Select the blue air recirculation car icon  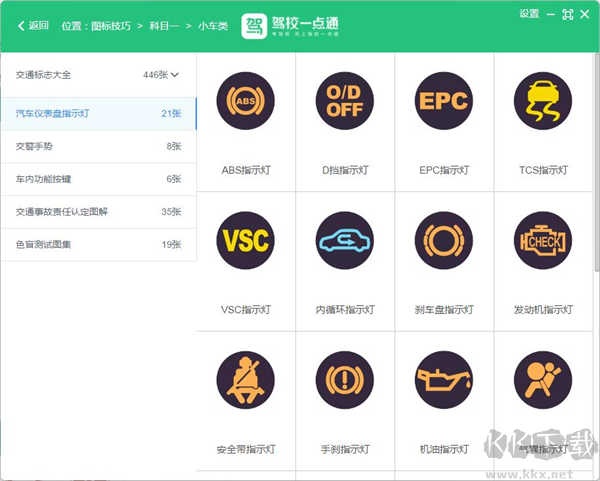point(345,240)
